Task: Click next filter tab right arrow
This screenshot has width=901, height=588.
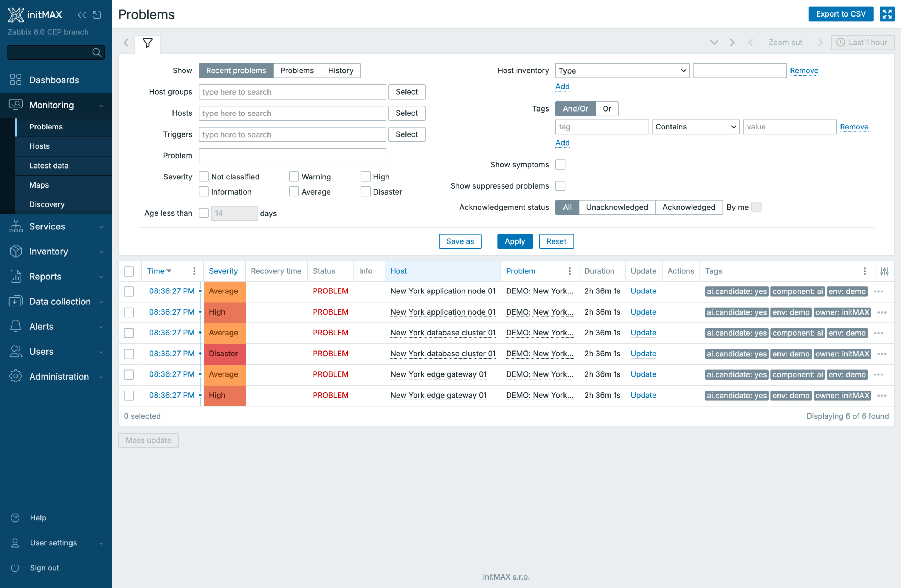Action: [x=732, y=42]
